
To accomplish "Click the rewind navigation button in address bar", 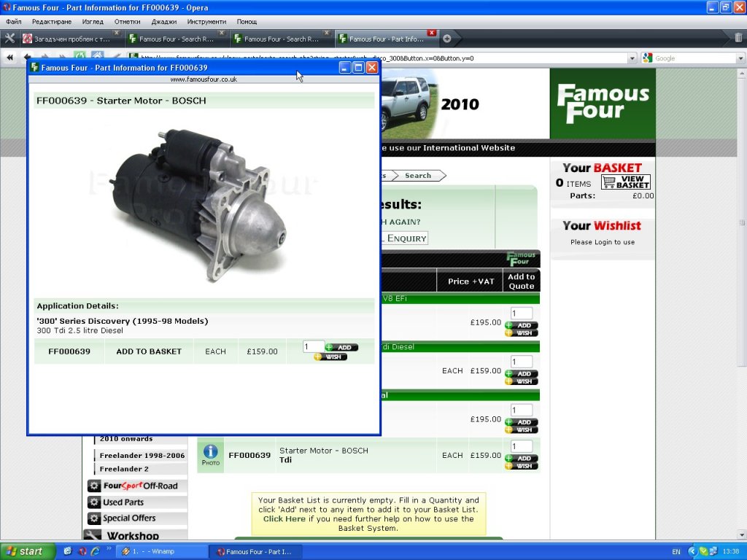I will point(10,58).
